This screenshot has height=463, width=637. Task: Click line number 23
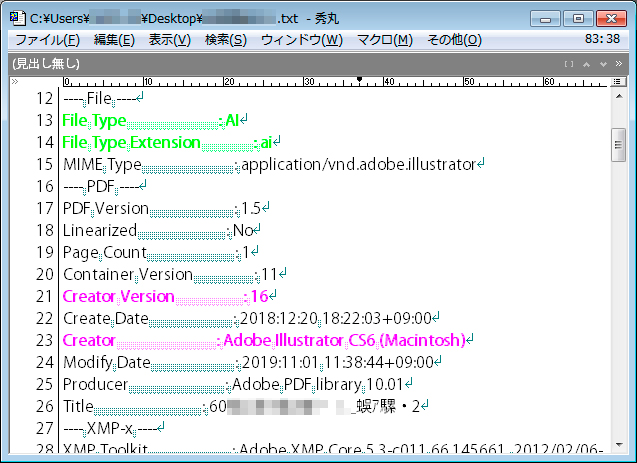point(44,340)
